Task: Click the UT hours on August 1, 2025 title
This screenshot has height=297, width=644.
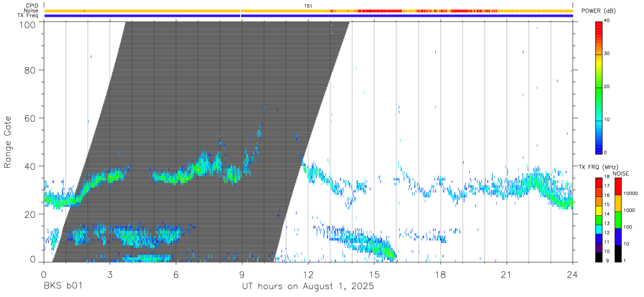Action: tap(308, 287)
